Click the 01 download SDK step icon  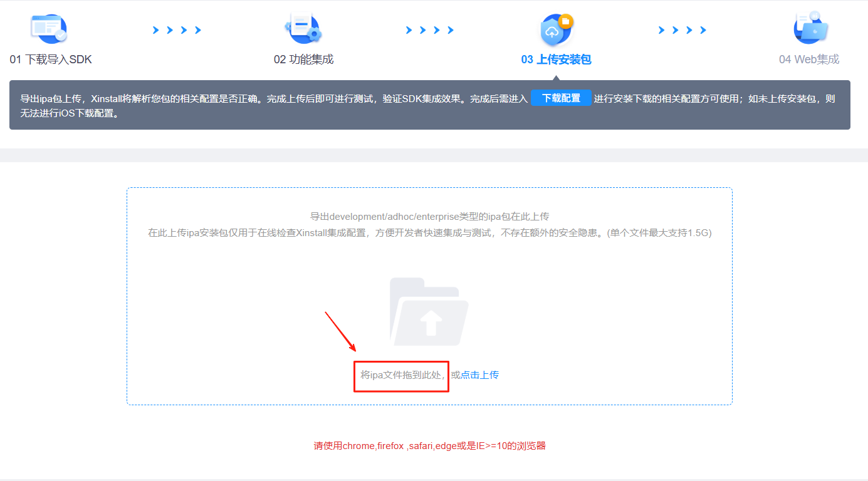click(49, 28)
